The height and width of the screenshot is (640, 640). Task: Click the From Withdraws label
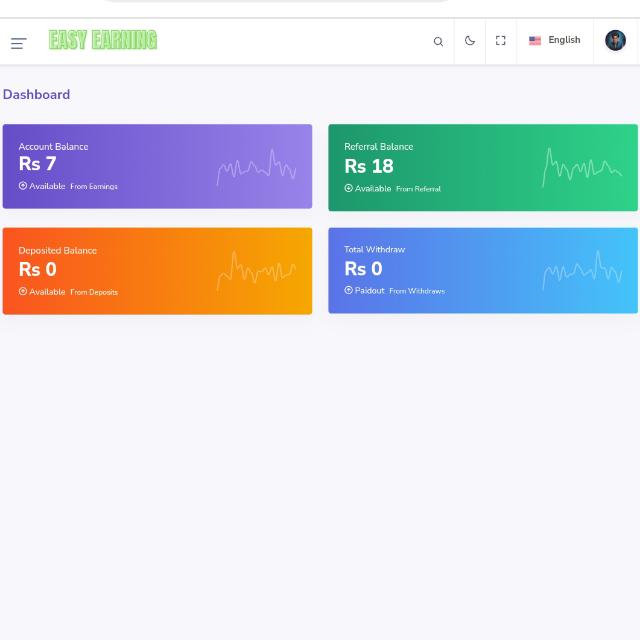tap(417, 291)
